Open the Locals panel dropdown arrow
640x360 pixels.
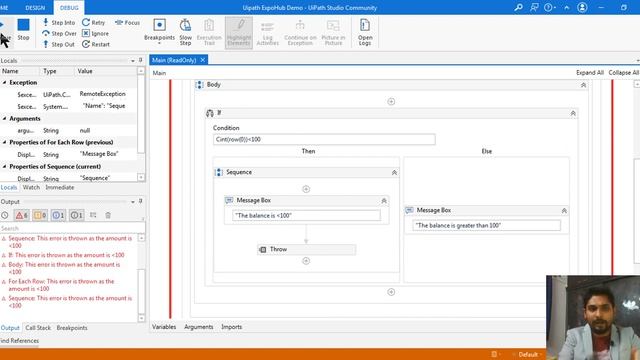[133, 60]
